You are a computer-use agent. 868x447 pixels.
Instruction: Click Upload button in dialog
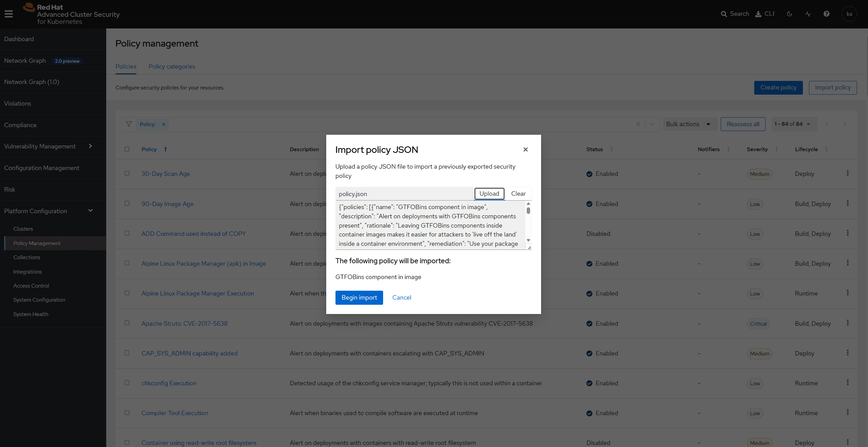pos(489,194)
